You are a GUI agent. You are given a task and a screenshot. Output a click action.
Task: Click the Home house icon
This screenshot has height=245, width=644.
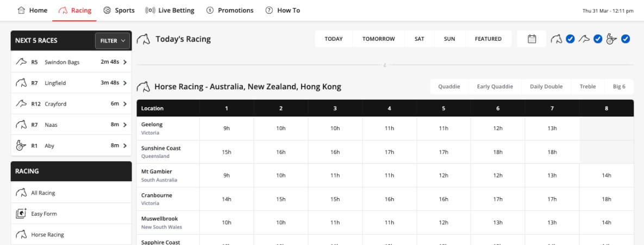21,10
